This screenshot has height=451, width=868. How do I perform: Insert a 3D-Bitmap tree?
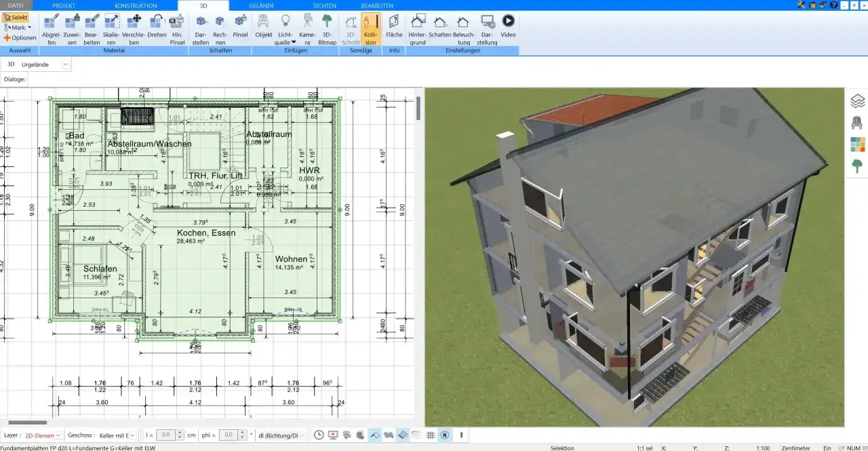(327, 29)
